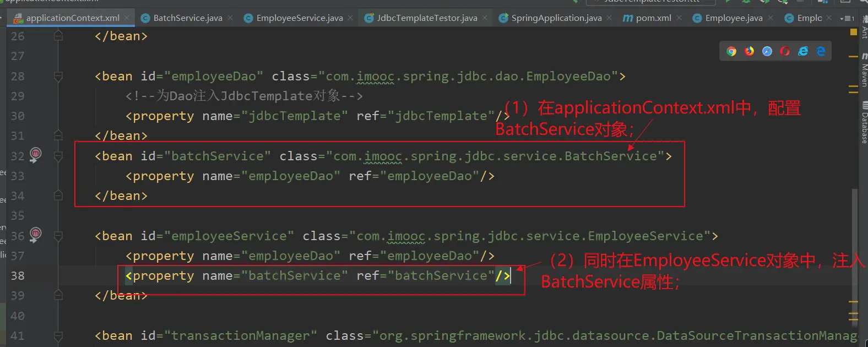Toggle the fold end marker at line 31

[x=58, y=136]
